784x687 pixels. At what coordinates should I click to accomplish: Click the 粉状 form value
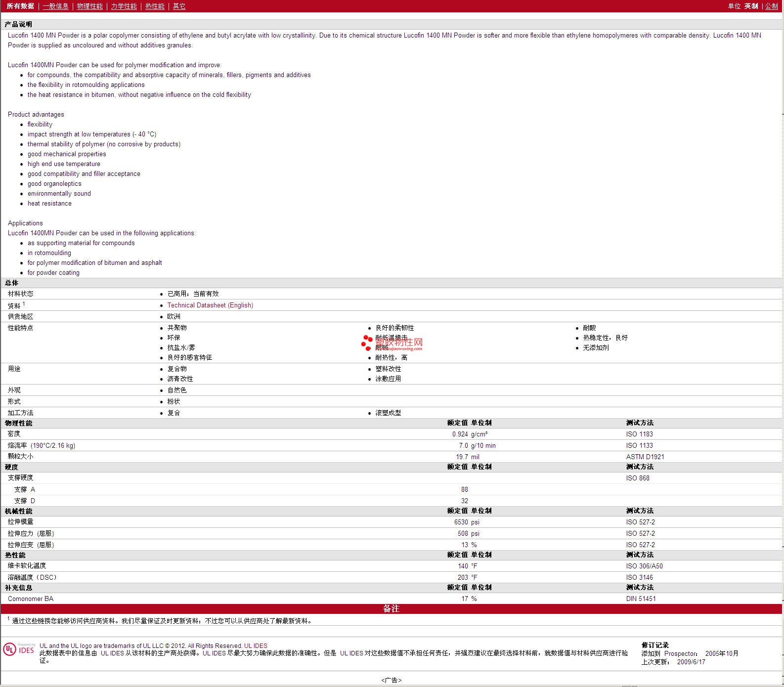point(174,401)
